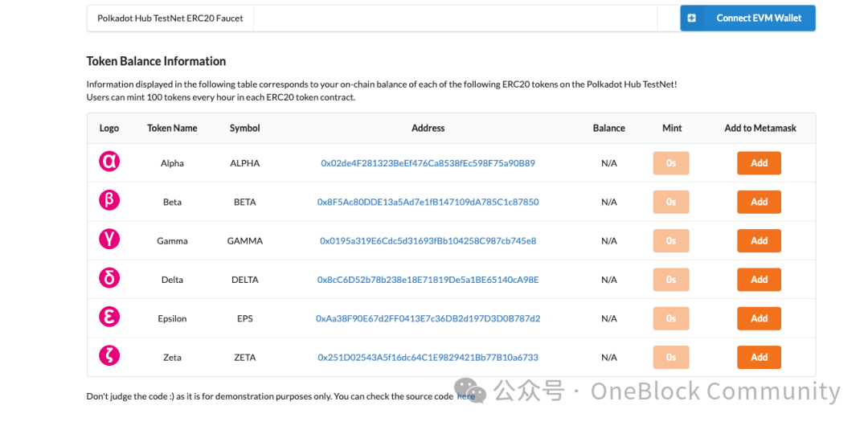
Task: Click the Add to Metamask column header
Action: 760,128
